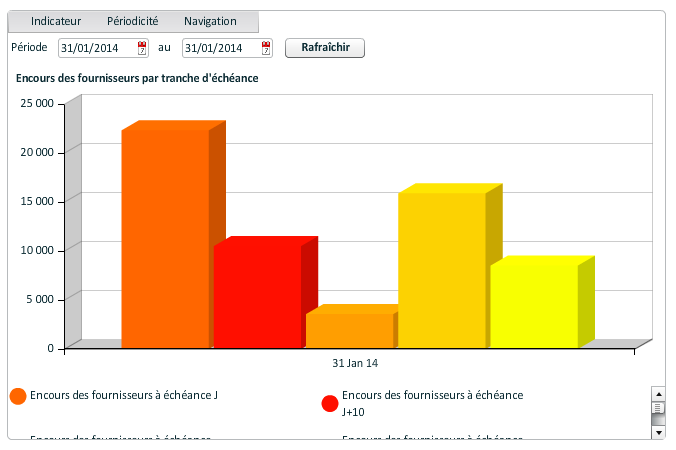Click the '20 000' y-axis label
This screenshot has width=676, height=450.
pos(37,152)
